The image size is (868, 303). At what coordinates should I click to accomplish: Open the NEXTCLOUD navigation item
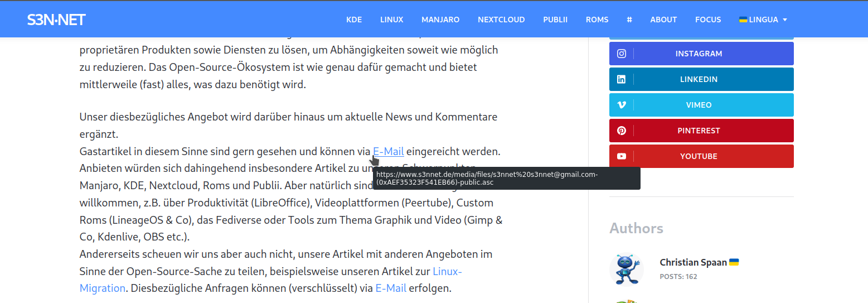(501, 20)
